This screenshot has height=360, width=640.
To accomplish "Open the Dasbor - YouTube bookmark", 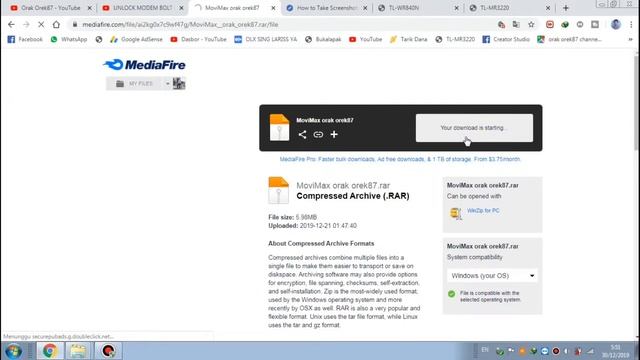I will click(x=199, y=40).
